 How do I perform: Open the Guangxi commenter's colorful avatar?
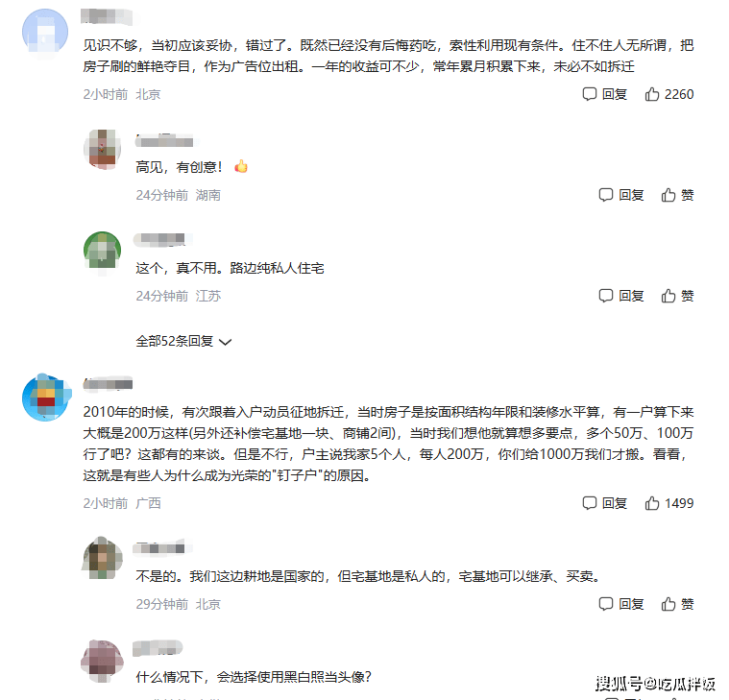click(45, 398)
